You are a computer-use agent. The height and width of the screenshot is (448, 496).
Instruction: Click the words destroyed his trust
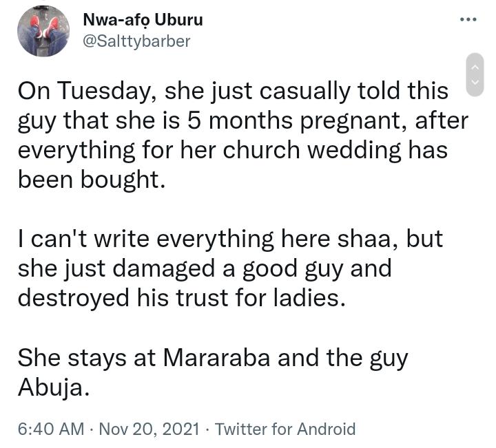click(123, 298)
